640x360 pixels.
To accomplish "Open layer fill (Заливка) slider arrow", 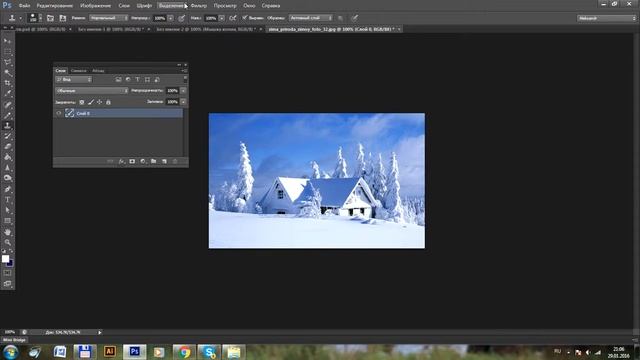I will click(183, 102).
